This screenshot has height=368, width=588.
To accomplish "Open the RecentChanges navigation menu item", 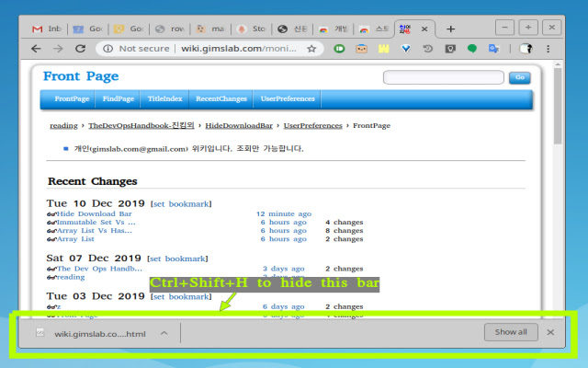I will click(x=221, y=98).
